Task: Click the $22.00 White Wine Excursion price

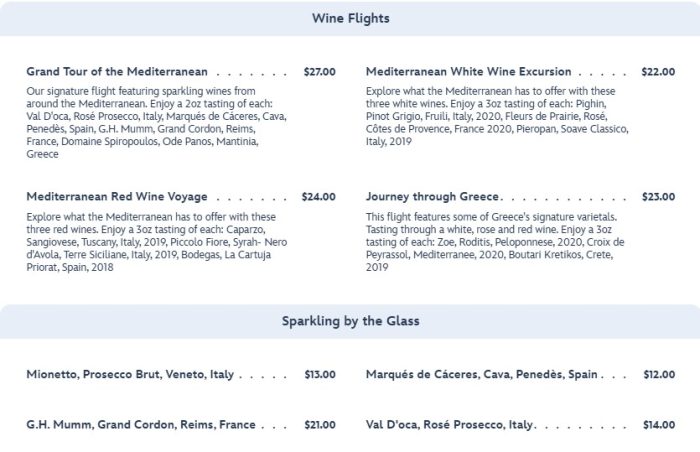Action: (x=658, y=72)
